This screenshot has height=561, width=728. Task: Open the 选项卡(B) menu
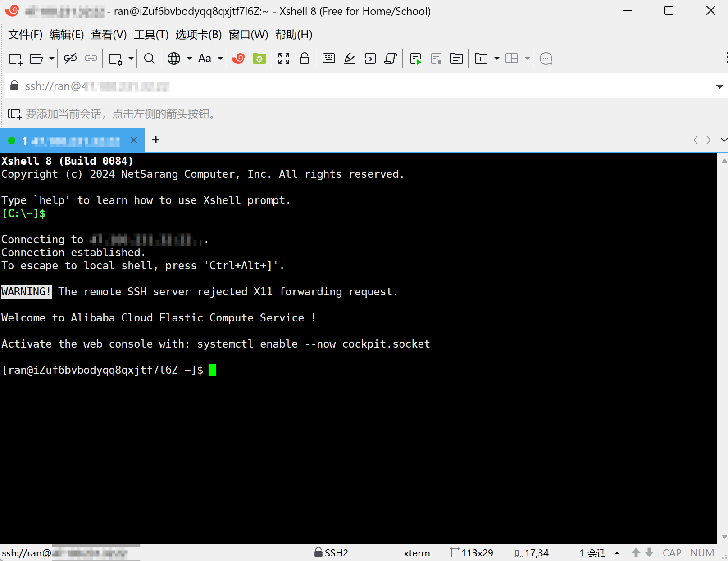199,35
